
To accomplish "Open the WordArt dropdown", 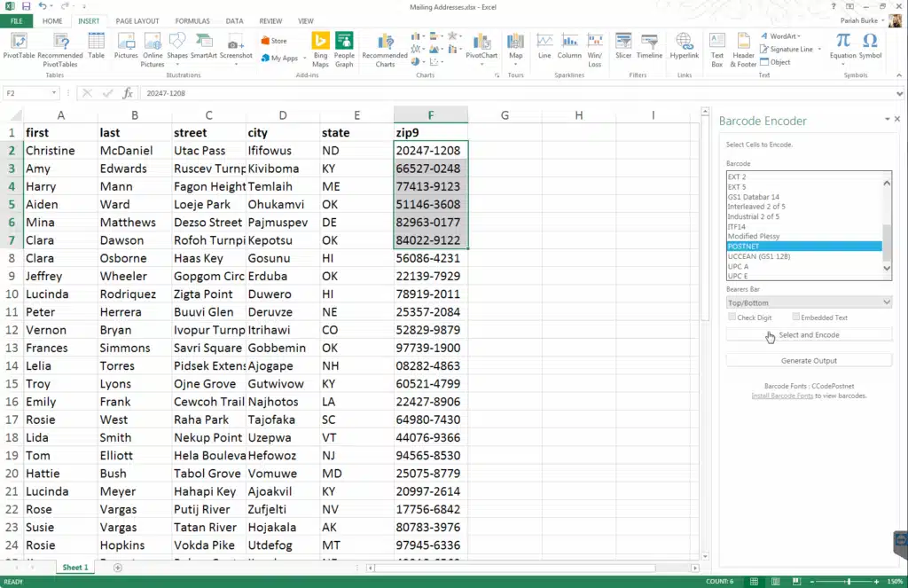I will coord(783,36).
